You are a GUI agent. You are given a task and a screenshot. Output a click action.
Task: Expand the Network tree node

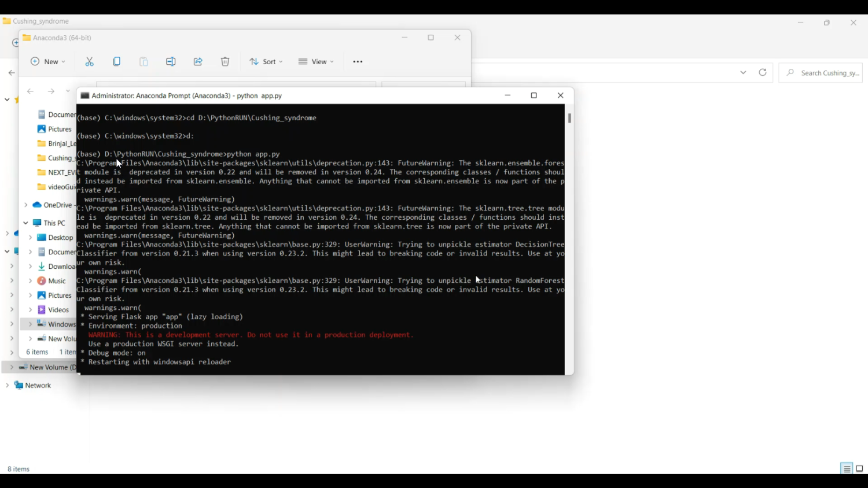7,386
